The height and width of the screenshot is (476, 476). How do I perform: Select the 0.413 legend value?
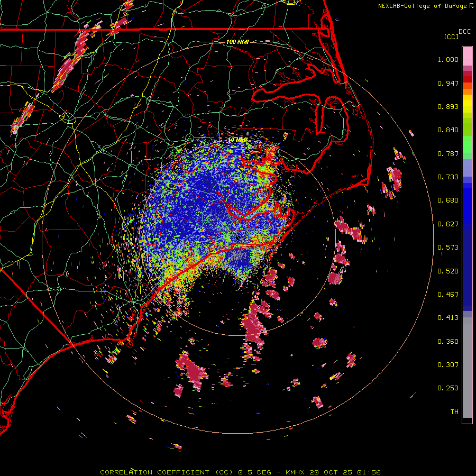[448, 318]
